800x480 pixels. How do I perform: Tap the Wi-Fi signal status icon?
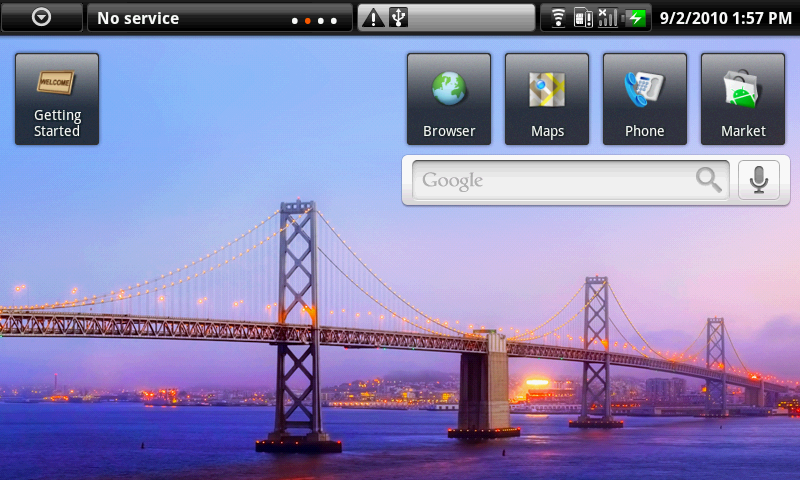pos(559,18)
